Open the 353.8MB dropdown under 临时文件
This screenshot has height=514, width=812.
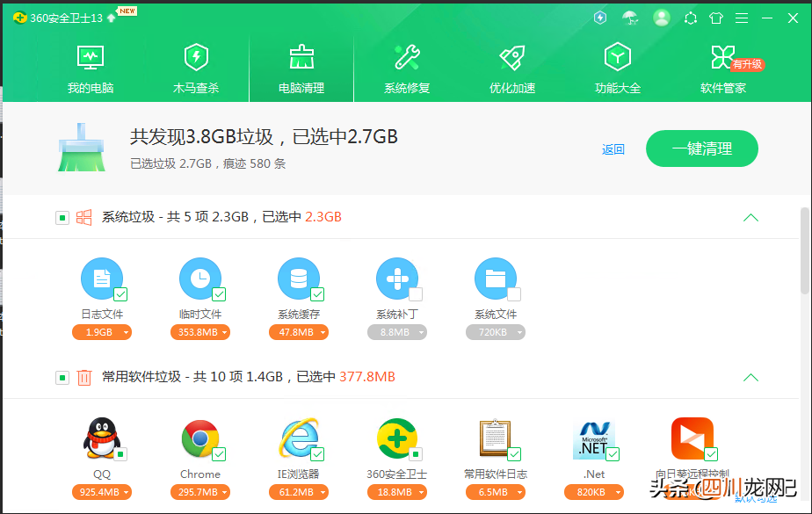click(x=200, y=332)
